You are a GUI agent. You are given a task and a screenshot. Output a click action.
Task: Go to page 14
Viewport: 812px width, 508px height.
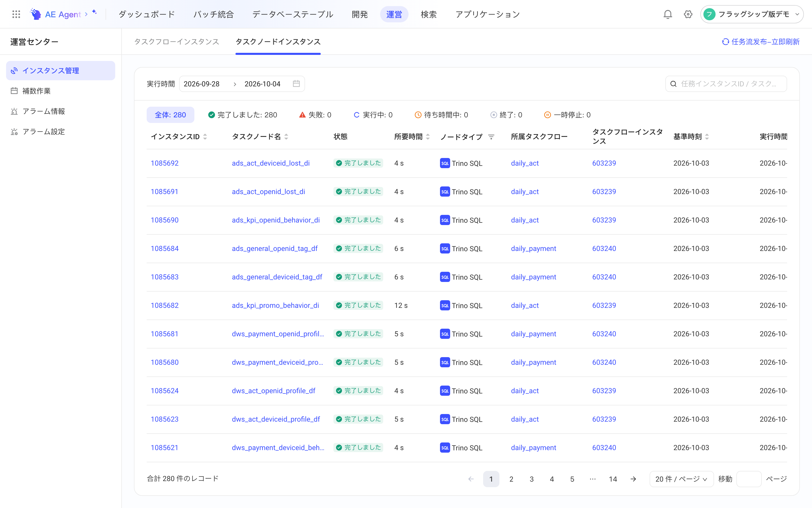613,479
